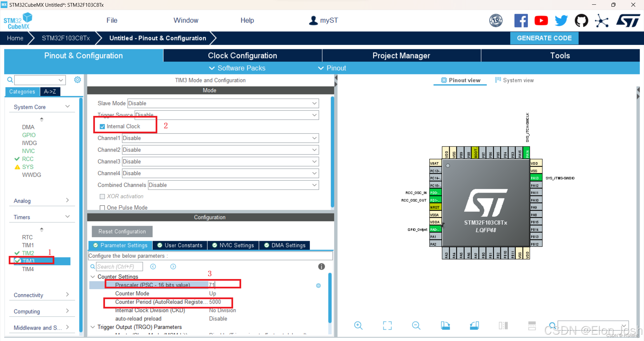Open the NVIC Settings tab
The height and width of the screenshot is (341, 644).
(x=233, y=245)
